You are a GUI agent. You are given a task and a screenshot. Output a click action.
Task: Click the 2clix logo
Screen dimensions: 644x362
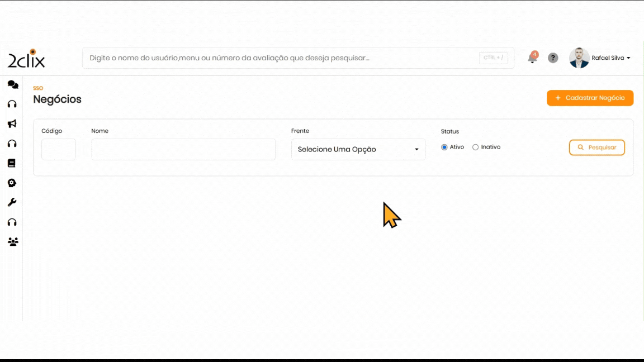26,59
